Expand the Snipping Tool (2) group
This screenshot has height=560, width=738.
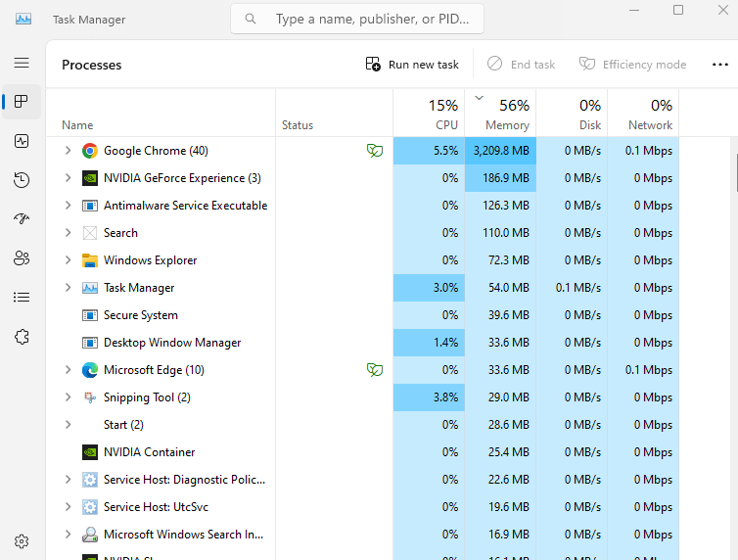[x=68, y=397]
